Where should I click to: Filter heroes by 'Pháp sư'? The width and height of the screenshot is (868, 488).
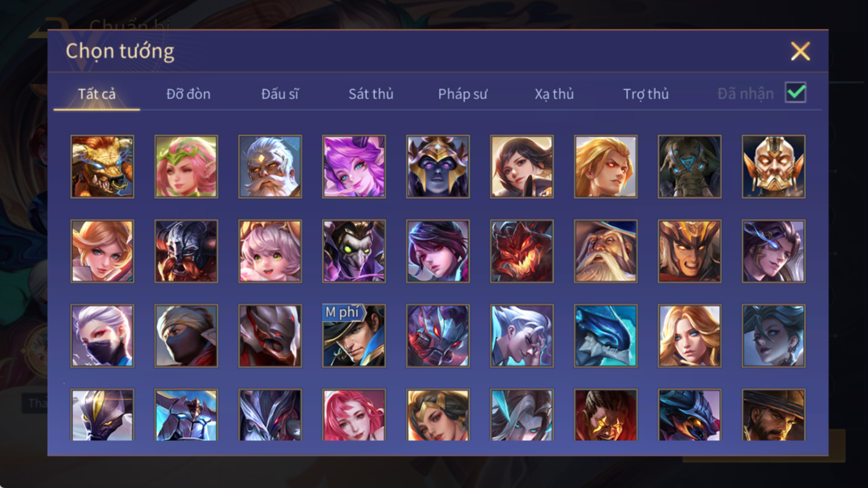pyautogui.click(x=463, y=94)
